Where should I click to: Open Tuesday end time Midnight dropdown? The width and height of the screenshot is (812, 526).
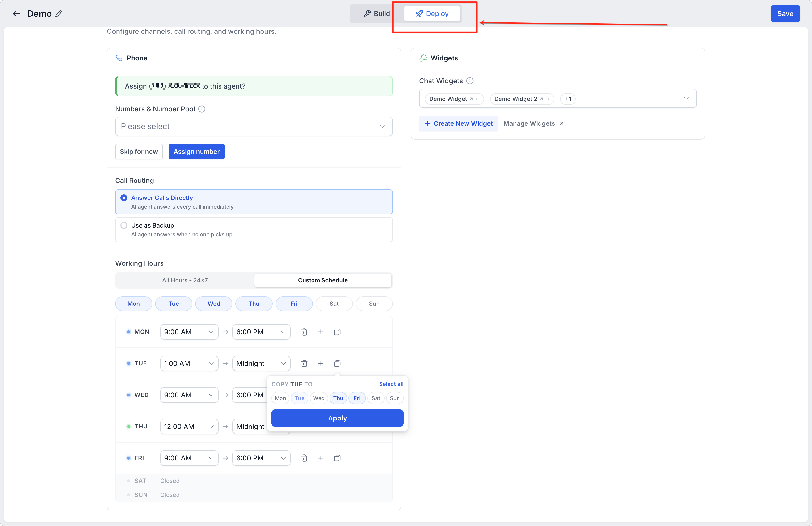click(x=261, y=363)
